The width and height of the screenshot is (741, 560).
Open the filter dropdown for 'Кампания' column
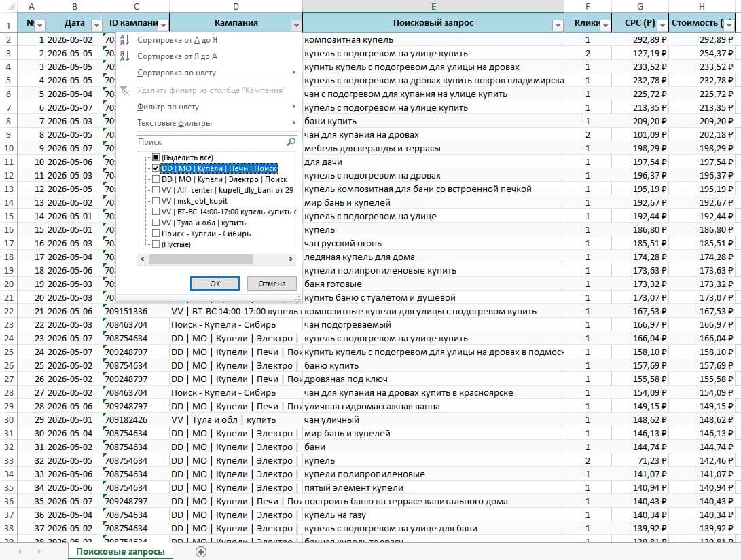296,25
